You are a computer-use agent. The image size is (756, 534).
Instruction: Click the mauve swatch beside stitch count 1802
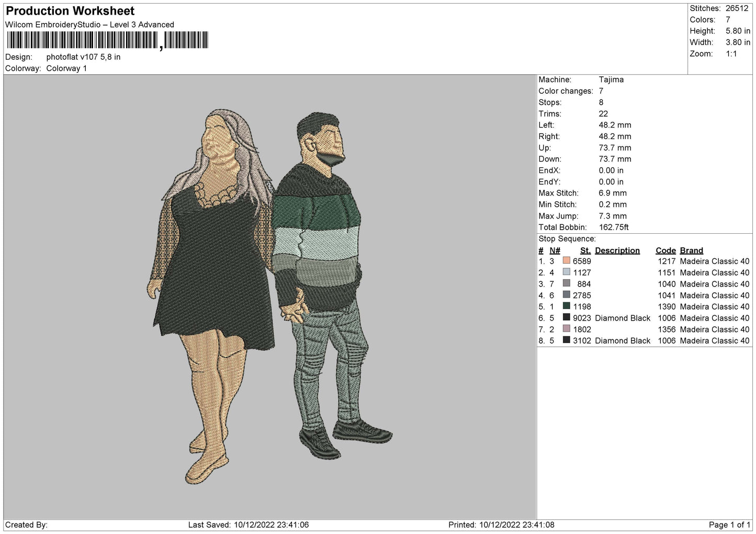point(566,329)
